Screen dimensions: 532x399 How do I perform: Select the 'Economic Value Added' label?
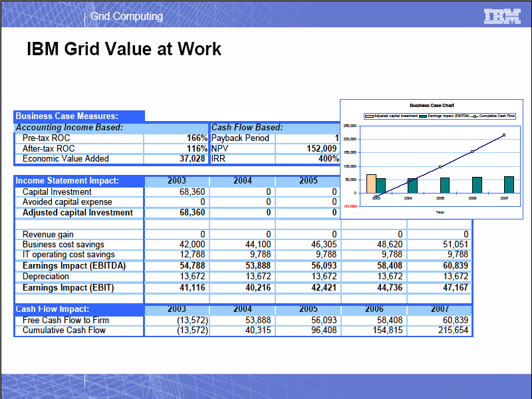[65, 159]
